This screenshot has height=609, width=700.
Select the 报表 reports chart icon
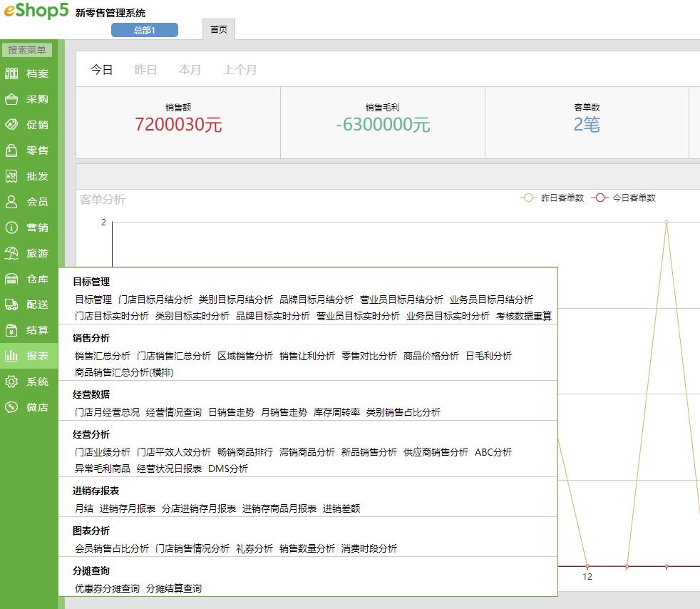[x=11, y=356]
